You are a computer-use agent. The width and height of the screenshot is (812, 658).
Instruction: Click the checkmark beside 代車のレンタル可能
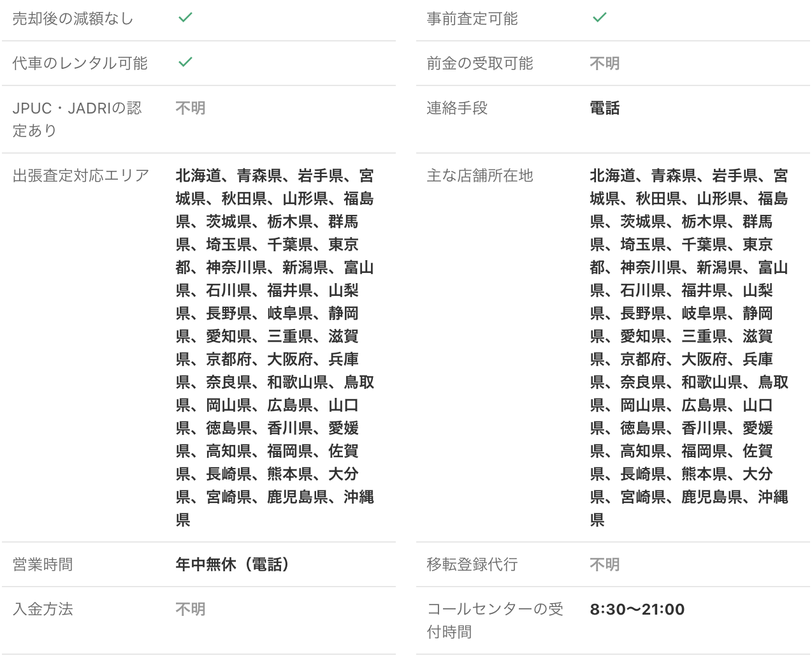[x=185, y=62]
